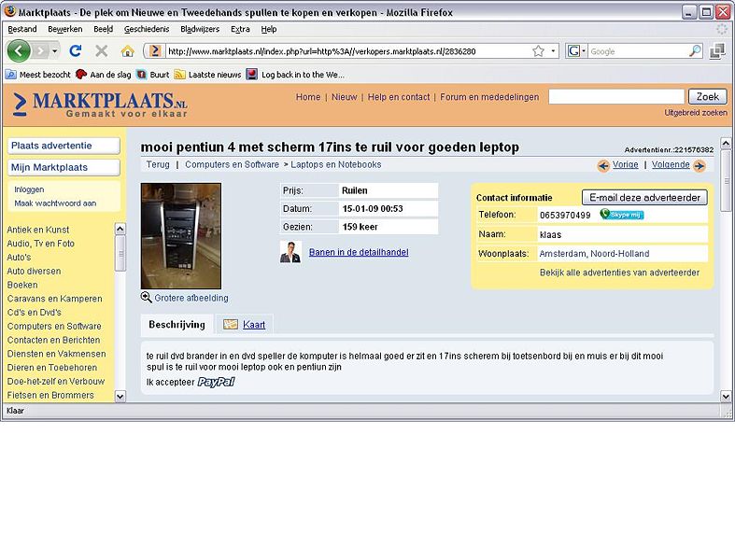Viewport: 735px width, 560px height.
Task: Open Bekijk alle advertenties van adverteerder link
Action: (619, 273)
